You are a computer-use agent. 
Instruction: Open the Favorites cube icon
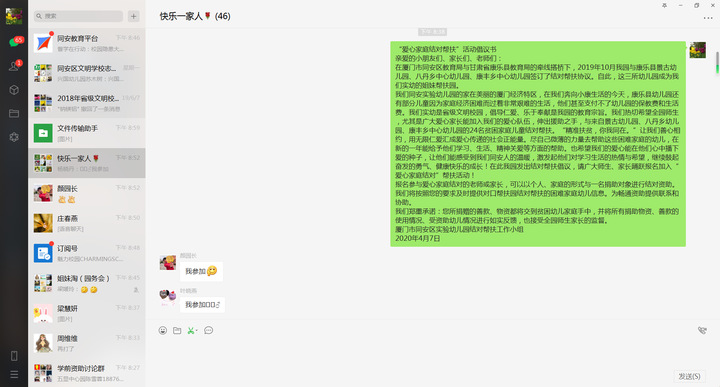(x=14, y=90)
